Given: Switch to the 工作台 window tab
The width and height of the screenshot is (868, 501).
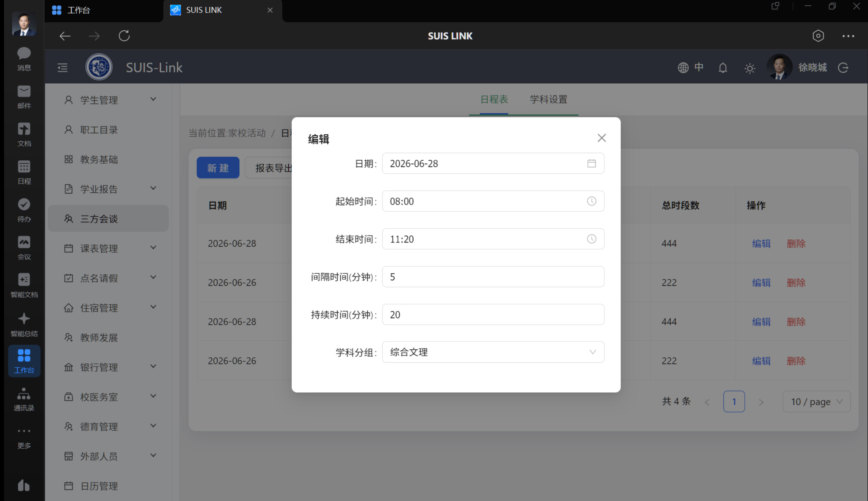Looking at the screenshot, I should click(103, 10).
